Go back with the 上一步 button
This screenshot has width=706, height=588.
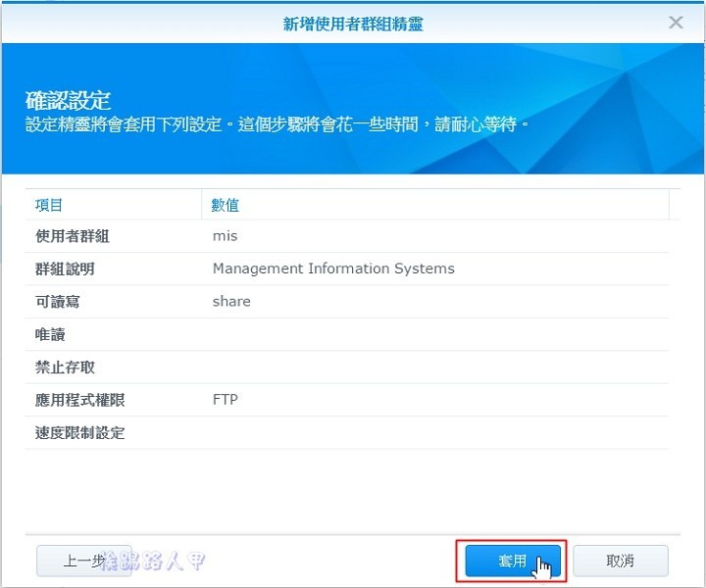[x=83, y=561]
